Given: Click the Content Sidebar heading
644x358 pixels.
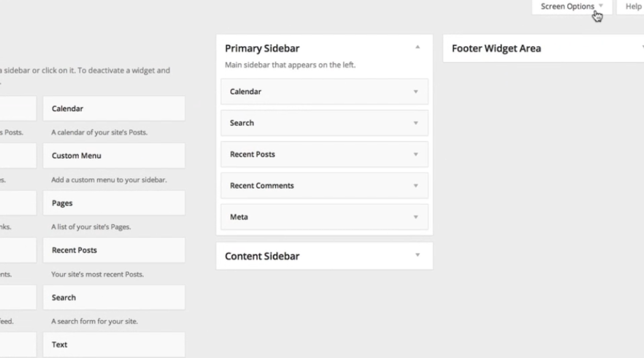Looking at the screenshot, I should coord(262,256).
